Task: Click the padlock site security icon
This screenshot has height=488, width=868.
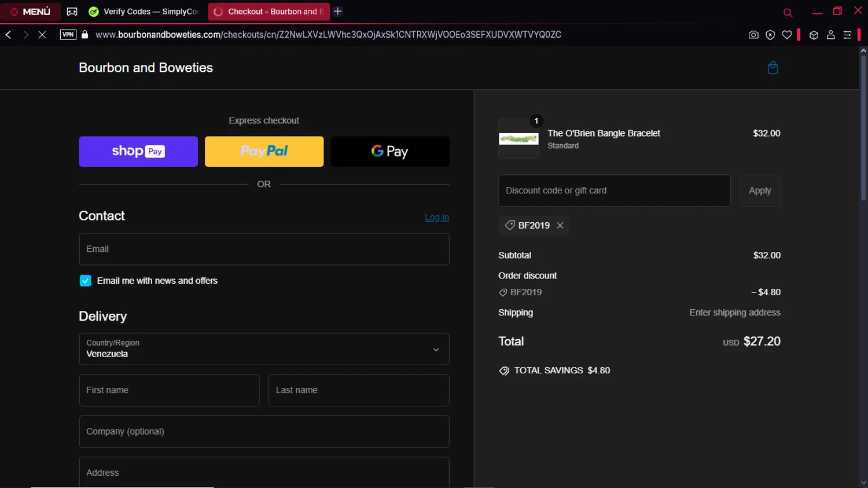Action: (85, 35)
